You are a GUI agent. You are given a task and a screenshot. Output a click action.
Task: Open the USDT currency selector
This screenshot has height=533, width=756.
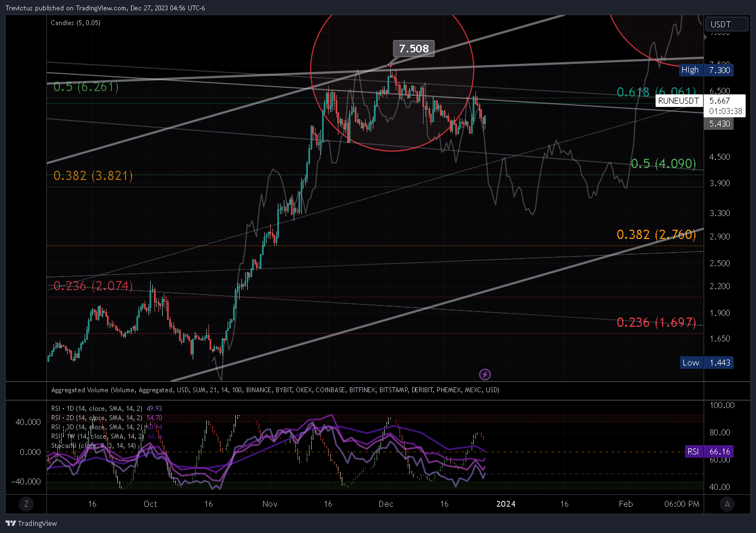click(x=727, y=24)
